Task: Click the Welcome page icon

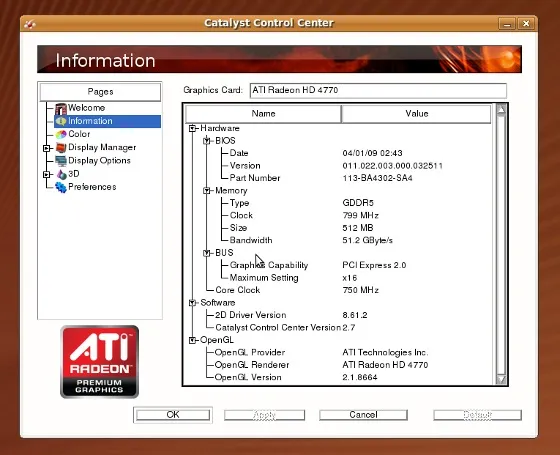Action: pyautogui.click(x=61, y=108)
